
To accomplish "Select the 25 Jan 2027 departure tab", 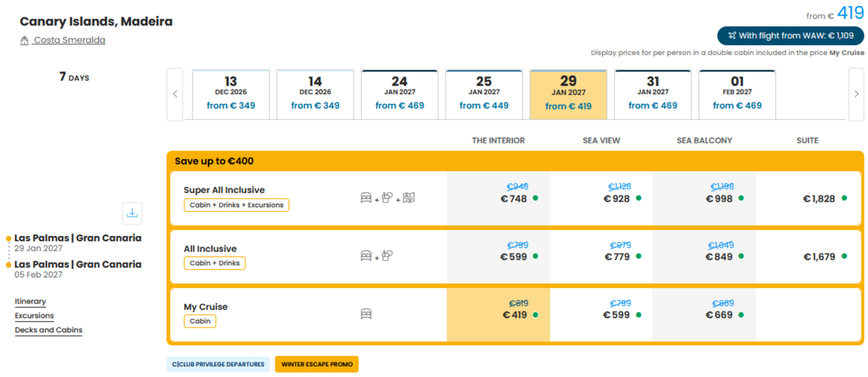I will [484, 94].
